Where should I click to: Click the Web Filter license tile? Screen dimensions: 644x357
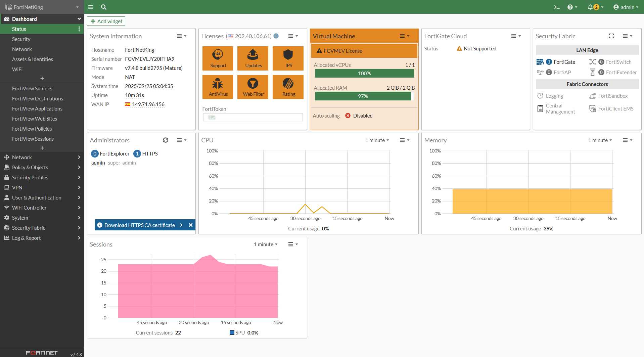coord(253,87)
